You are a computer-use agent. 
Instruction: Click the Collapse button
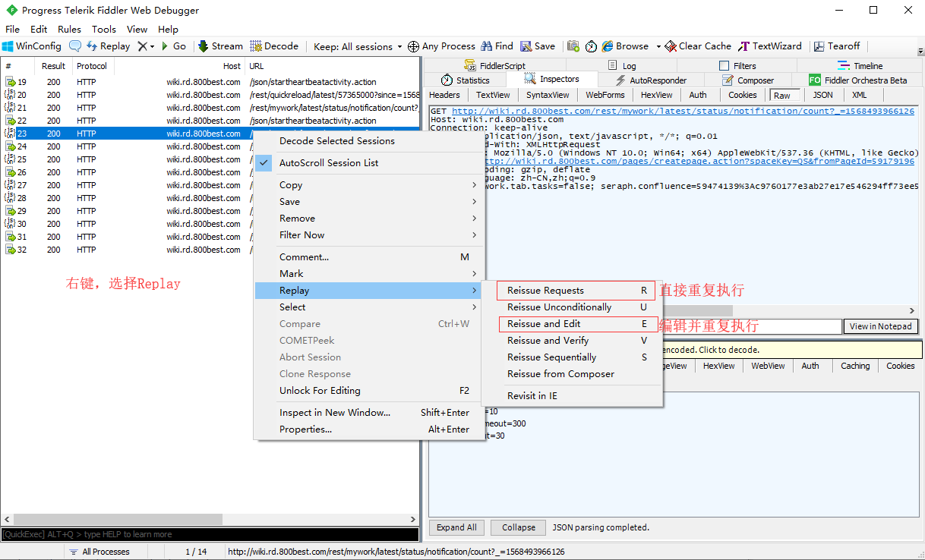(x=519, y=527)
